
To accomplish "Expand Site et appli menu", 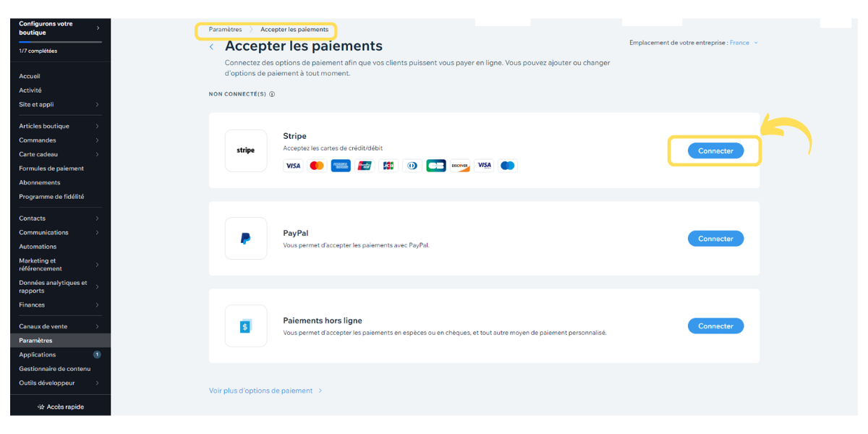I will coord(60,105).
